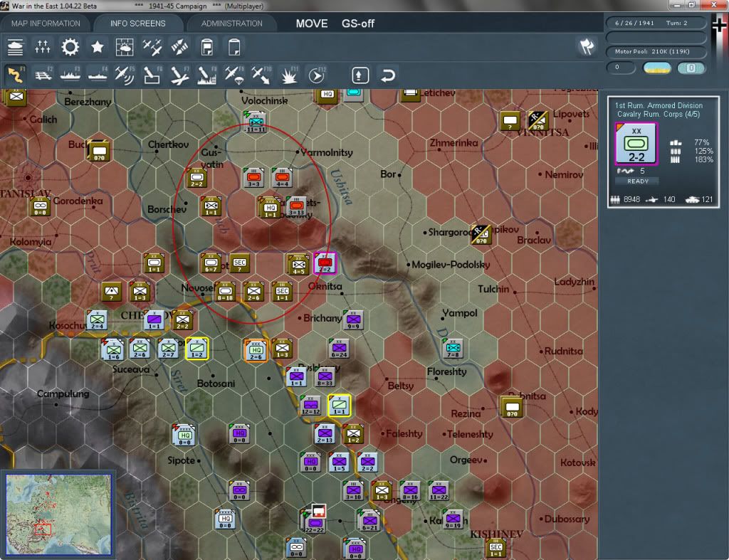Open the Losses screen with grave crosses

coord(42,47)
